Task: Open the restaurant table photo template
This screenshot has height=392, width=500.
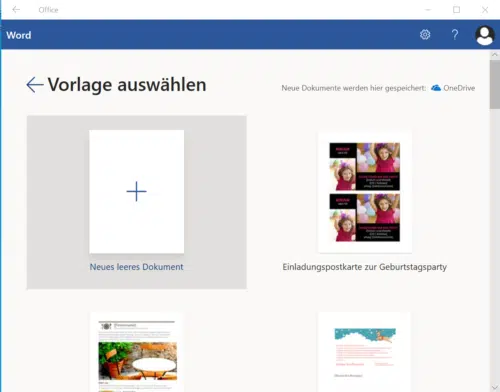Action: coord(137,352)
